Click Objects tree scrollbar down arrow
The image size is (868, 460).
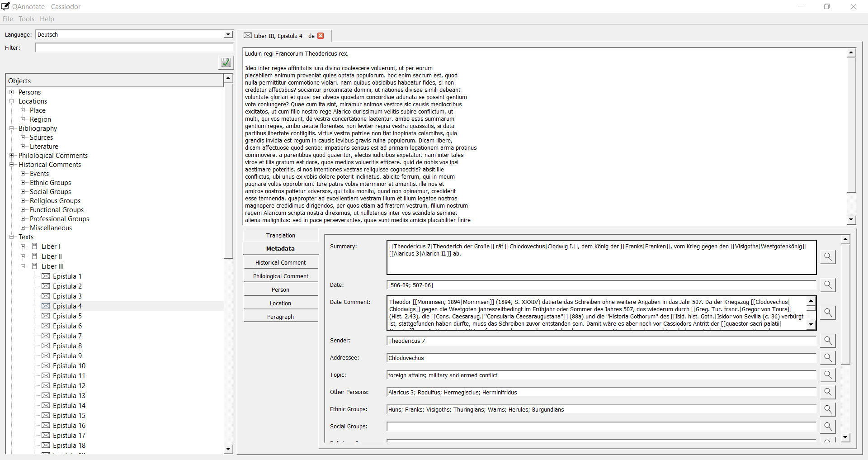(228, 449)
